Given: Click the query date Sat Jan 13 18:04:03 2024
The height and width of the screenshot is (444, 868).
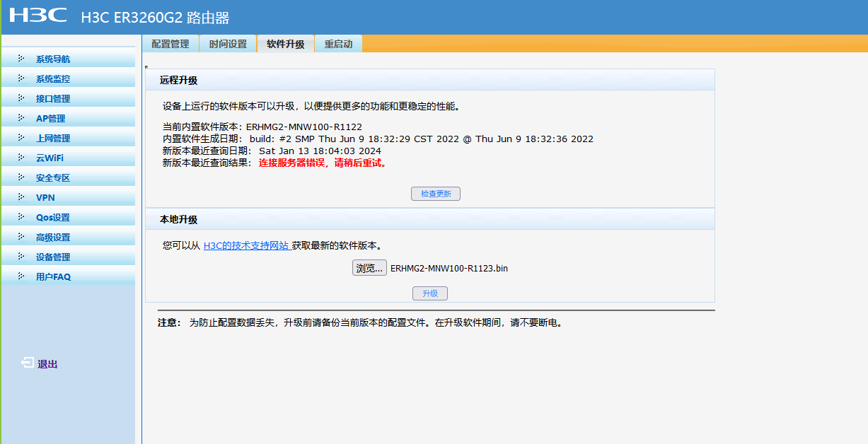Looking at the screenshot, I should click(x=320, y=151).
